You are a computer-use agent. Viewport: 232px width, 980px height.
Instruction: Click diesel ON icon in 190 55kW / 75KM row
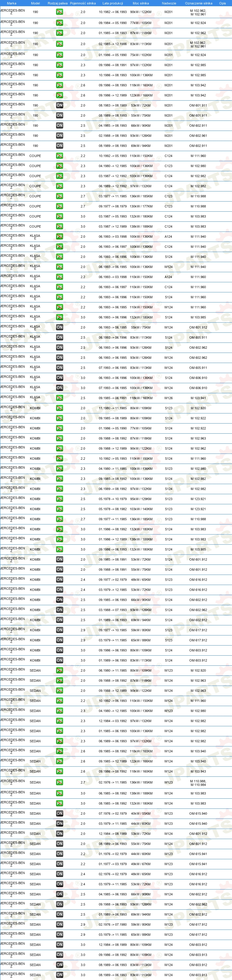point(59,116)
